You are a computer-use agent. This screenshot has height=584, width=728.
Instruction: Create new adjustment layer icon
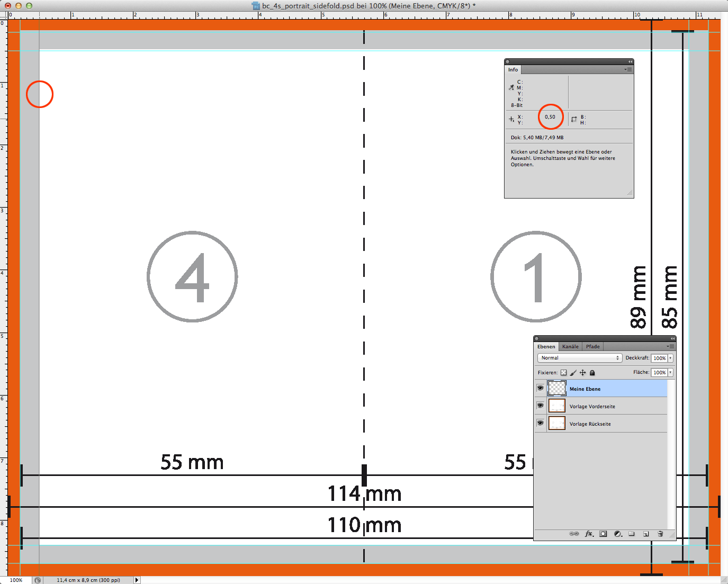[x=617, y=534]
